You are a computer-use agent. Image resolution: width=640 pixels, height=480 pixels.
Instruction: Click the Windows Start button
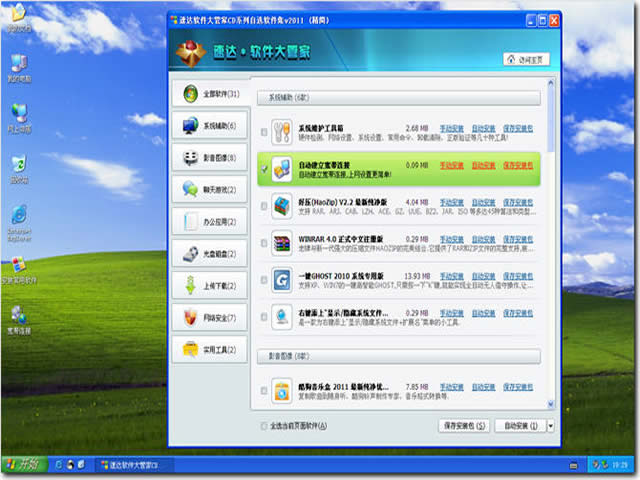click(x=24, y=464)
